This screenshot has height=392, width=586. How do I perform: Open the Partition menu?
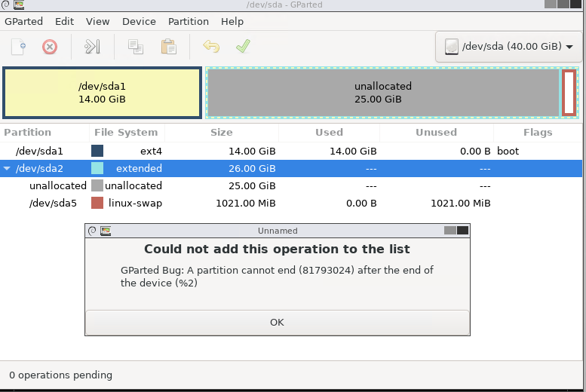189,21
